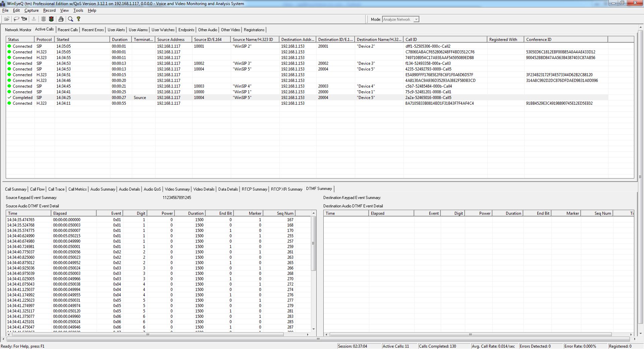Click the Registered With column header
The height and width of the screenshot is (349, 644).
tap(505, 40)
